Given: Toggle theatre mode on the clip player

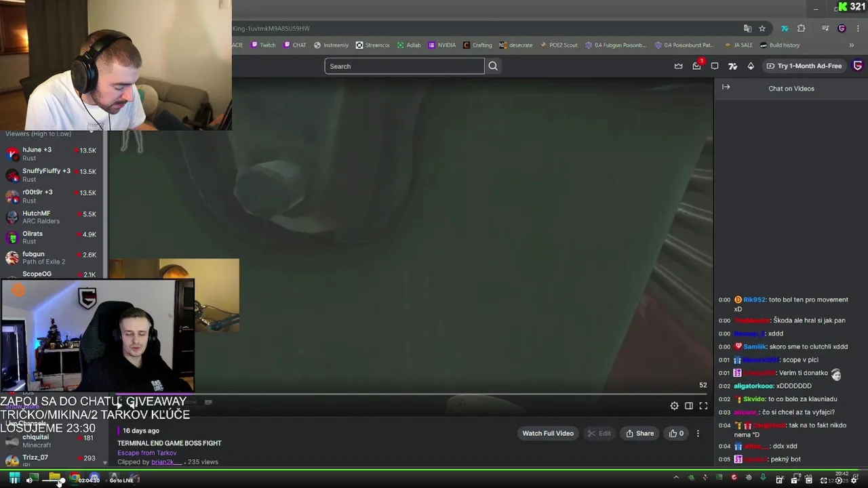Looking at the screenshot, I should [689, 406].
